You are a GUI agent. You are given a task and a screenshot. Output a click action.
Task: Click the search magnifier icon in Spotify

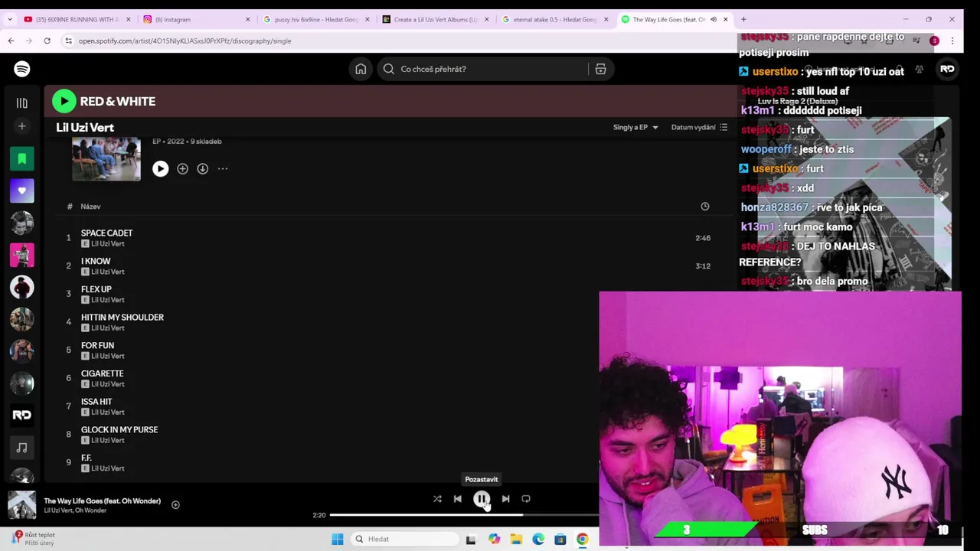pyautogui.click(x=389, y=69)
